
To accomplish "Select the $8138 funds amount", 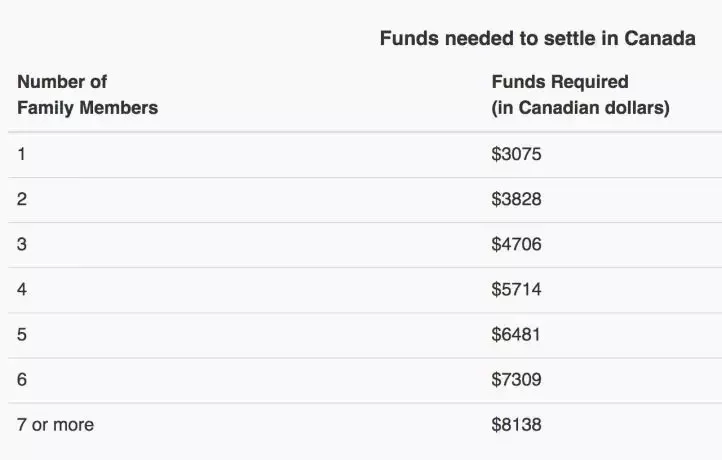I will tap(516, 425).
